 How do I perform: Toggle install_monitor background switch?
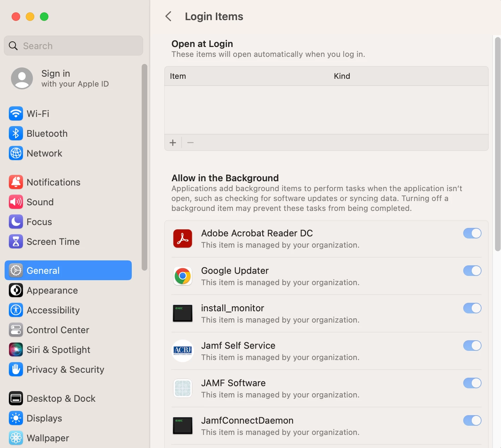(472, 308)
